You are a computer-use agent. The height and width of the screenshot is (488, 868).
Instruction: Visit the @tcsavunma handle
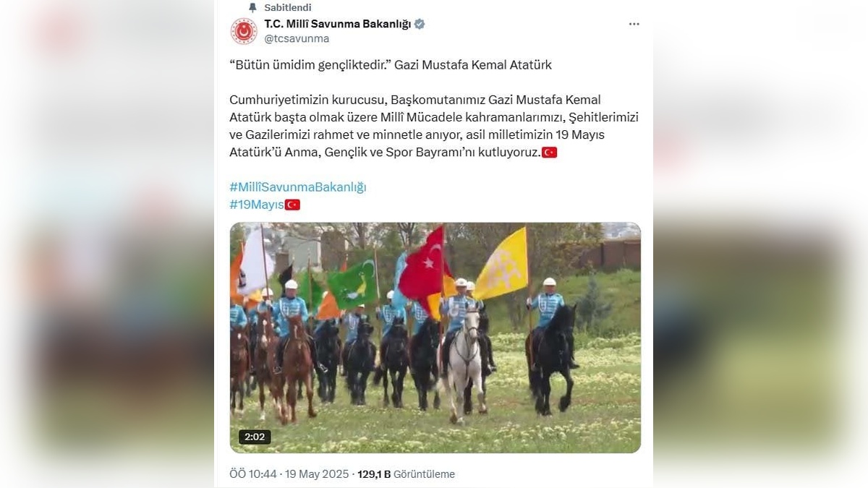tap(297, 38)
